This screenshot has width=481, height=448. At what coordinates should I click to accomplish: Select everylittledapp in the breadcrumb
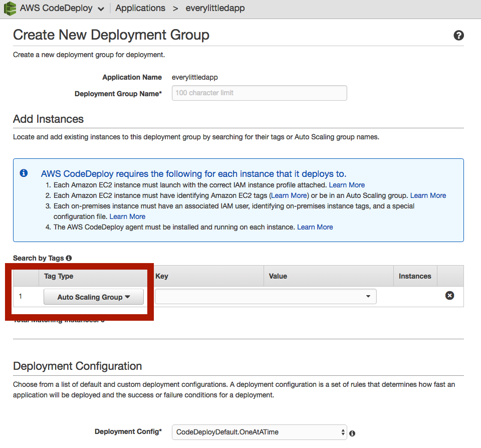coord(215,9)
